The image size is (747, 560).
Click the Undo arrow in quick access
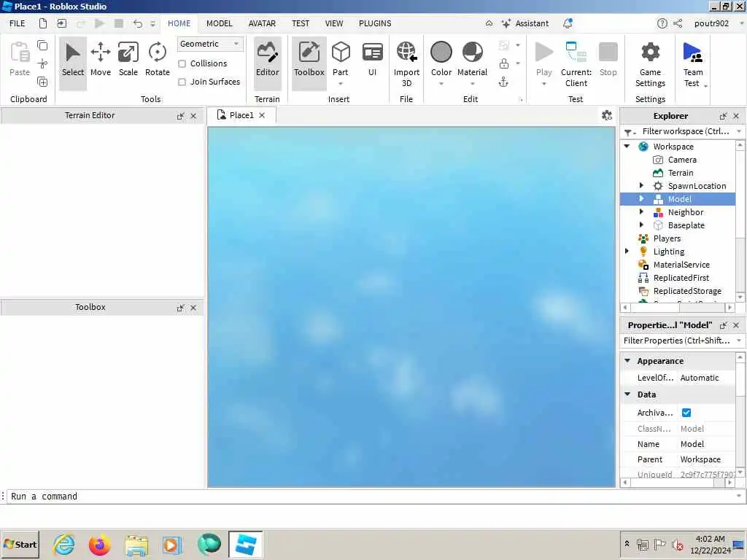click(x=138, y=23)
